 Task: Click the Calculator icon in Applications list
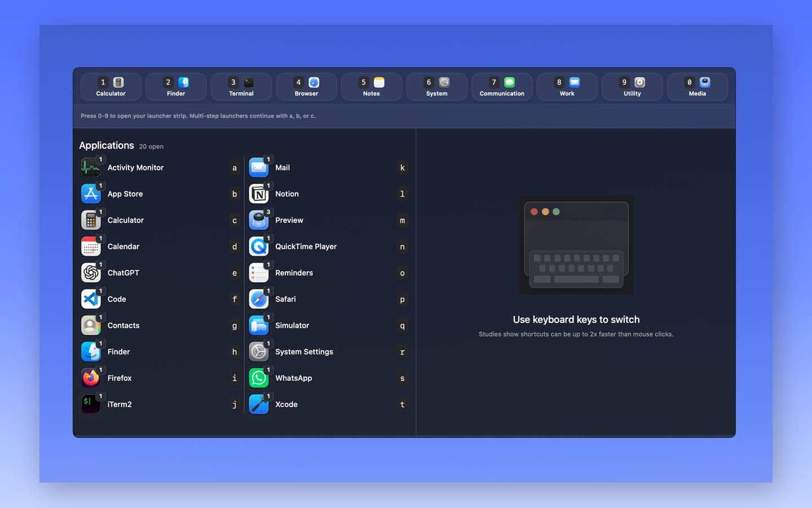(x=91, y=220)
